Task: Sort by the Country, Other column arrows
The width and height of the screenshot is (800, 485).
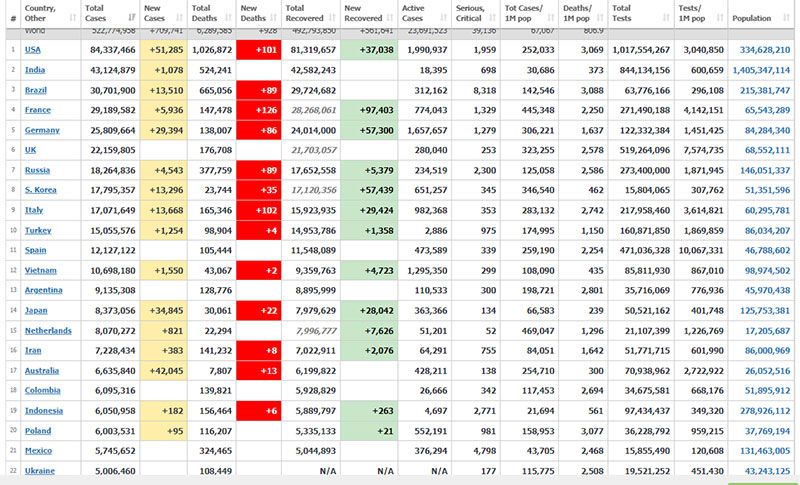Action: [x=73, y=18]
